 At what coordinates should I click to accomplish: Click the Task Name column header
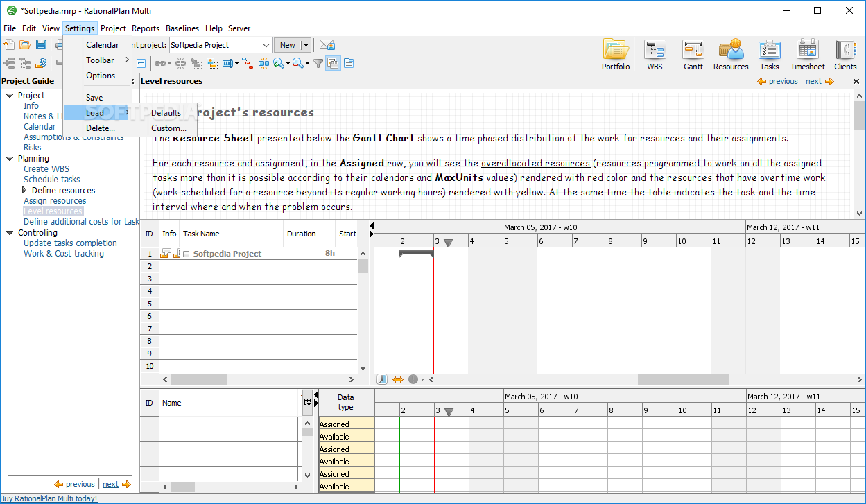pyautogui.click(x=232, y=234)
